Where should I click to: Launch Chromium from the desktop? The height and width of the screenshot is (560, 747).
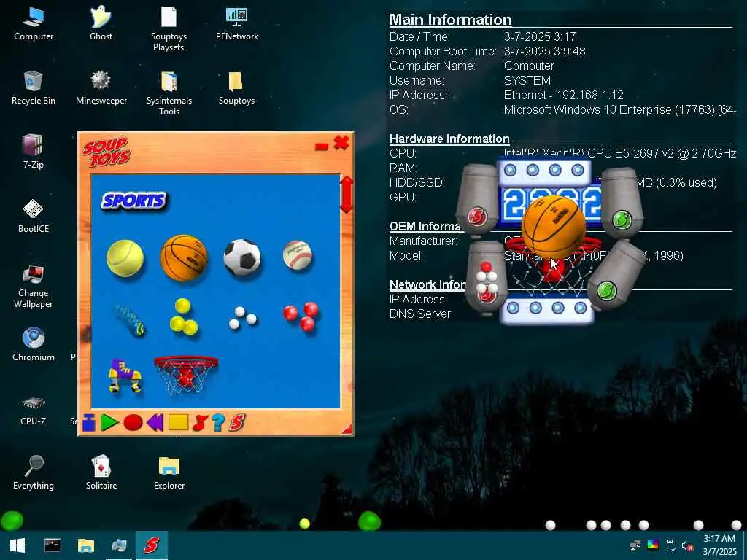(34, 344)
